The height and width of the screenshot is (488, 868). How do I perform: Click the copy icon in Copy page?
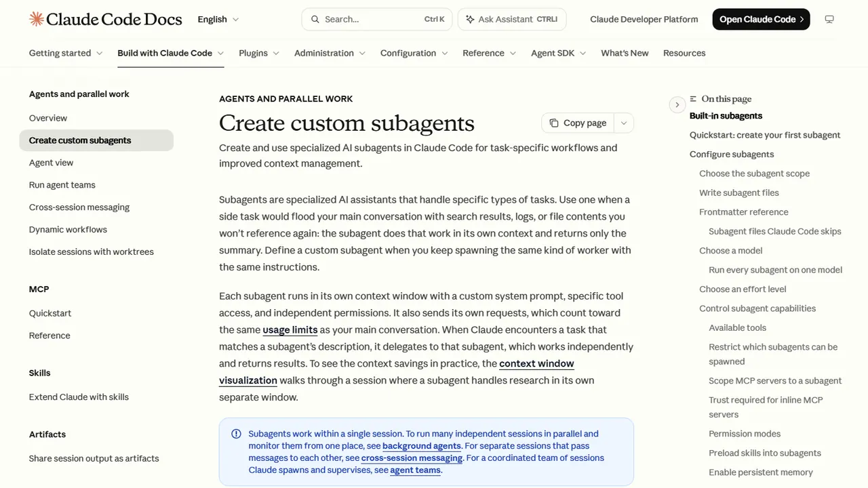(554, 123)
